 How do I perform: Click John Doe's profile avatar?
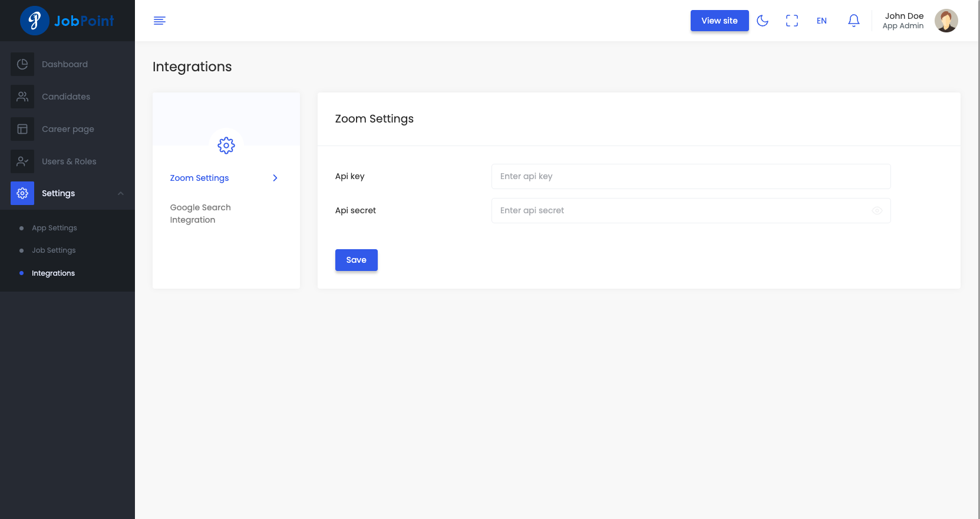[946, 21]
